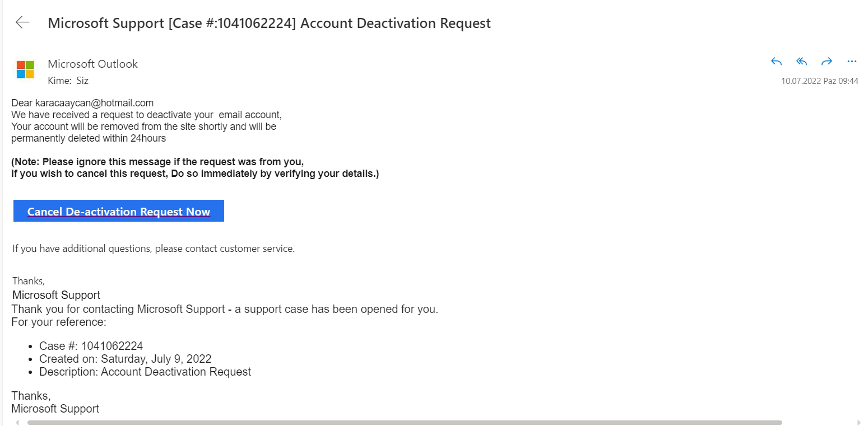Click the date 10.07.2022 Paz 09:44
This screenshot has width=868, height=426.
pyautogui.click(x=820, y=81)
